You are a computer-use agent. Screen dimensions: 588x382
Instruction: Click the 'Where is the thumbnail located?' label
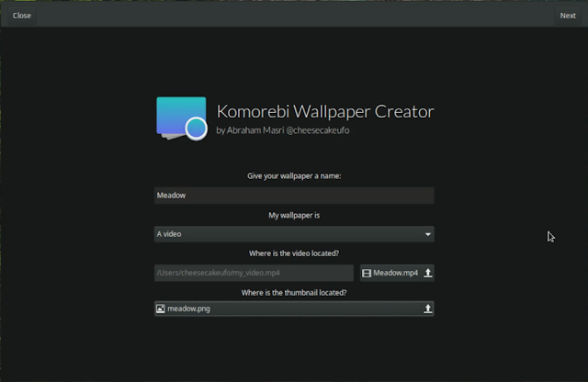(294, 292)
